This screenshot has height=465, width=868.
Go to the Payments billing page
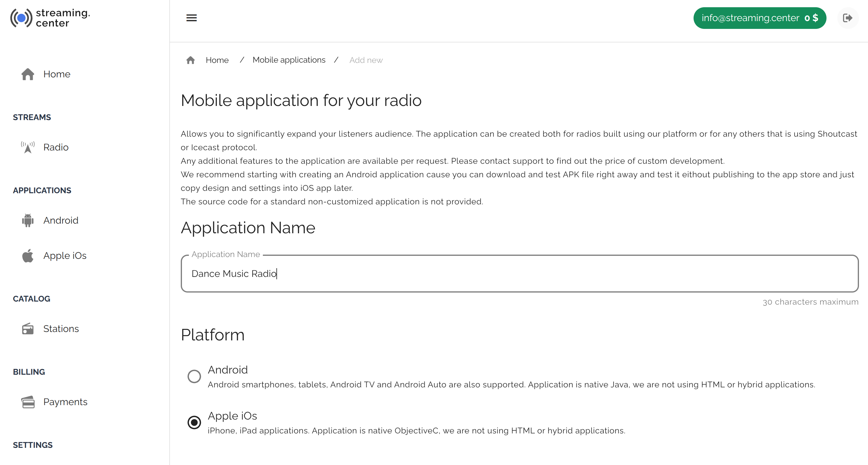coord(65,402)
